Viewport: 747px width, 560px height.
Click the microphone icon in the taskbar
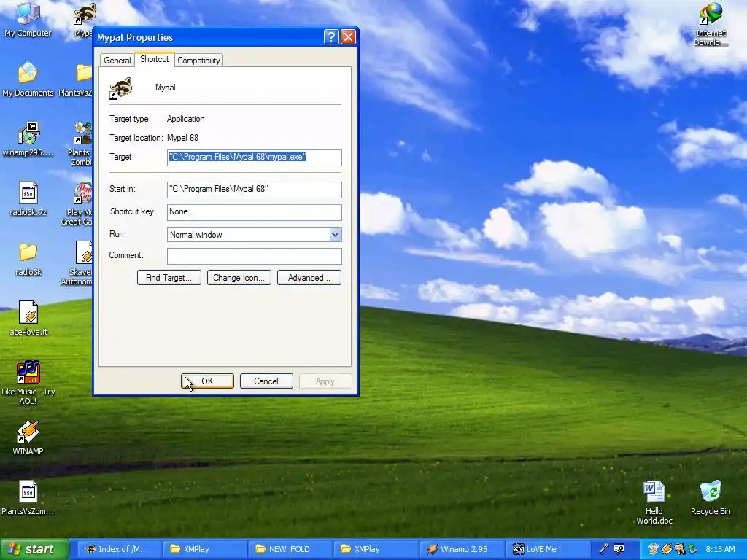pos(603,549)
